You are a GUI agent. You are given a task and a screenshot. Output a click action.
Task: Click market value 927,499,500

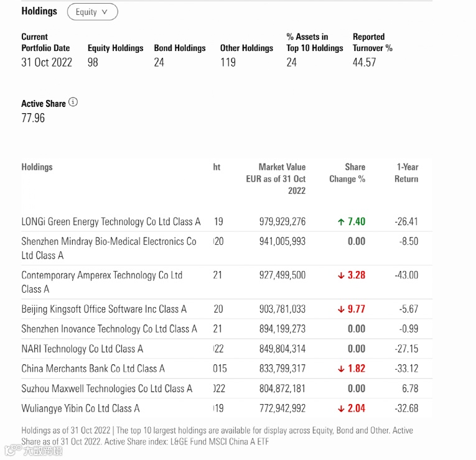point(282,275)
